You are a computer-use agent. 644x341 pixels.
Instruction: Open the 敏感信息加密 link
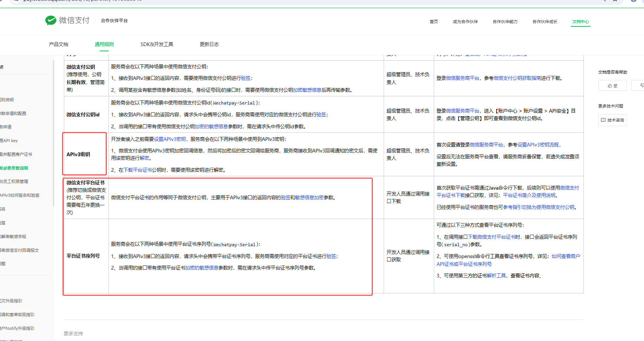[309, 197]
